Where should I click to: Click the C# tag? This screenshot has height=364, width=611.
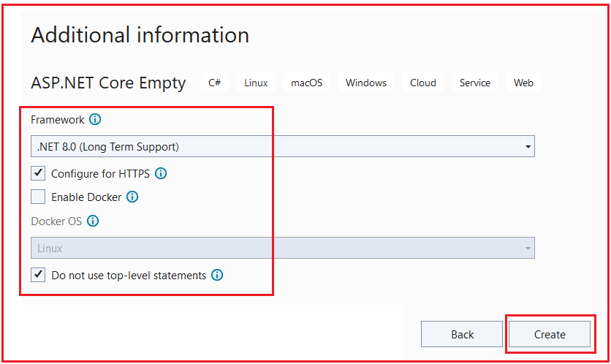click(x=214, y=83)
